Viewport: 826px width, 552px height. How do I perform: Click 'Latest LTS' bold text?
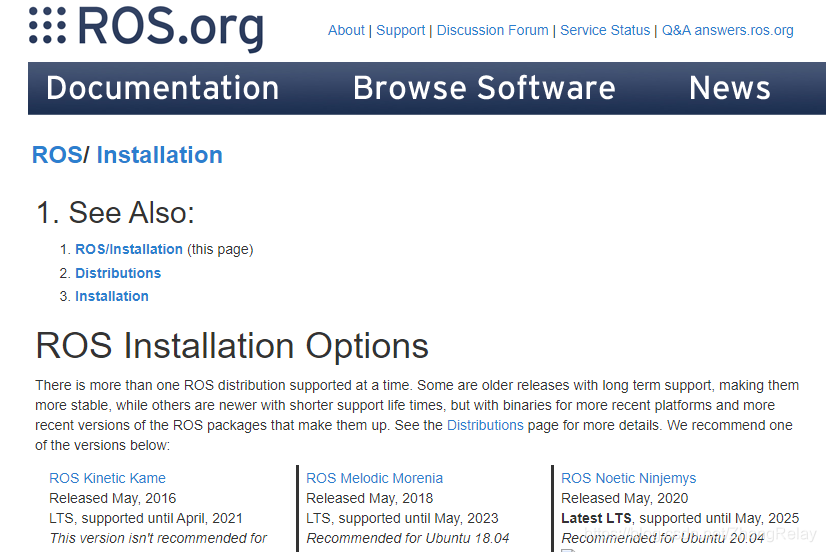[596, 518]
